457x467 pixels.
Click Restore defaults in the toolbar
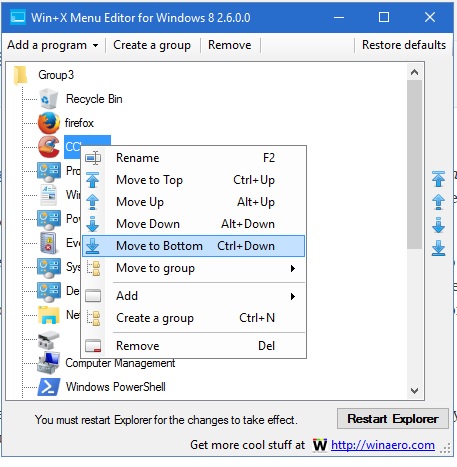pos(404,45)
